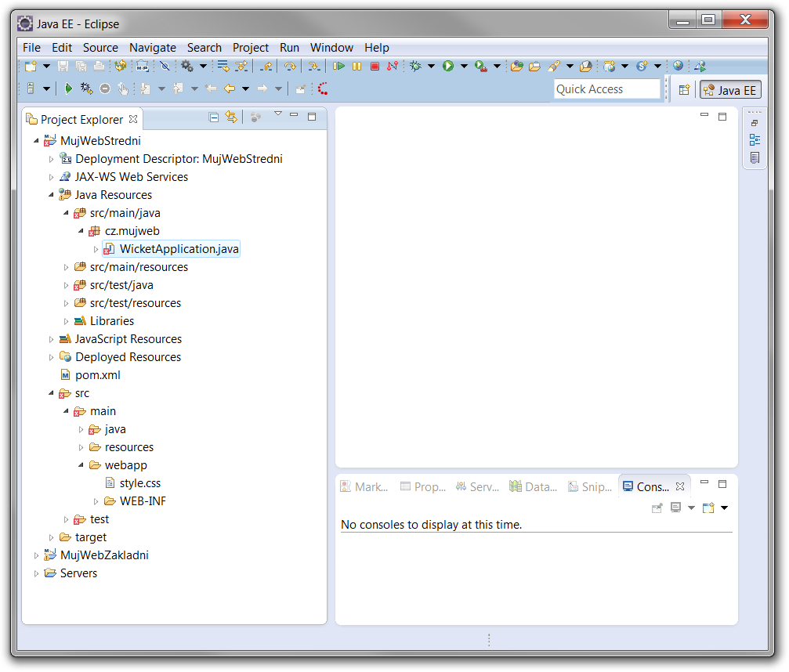Switch to the Markers tab
Image resolution: width=789 pixels, height=672 pixels.
point(364,486)
